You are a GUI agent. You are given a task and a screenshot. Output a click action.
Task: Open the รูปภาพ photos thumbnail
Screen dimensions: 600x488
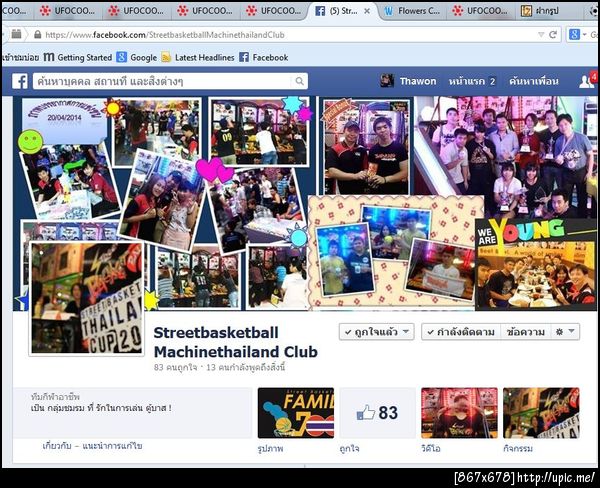click(x=295, y=413)
